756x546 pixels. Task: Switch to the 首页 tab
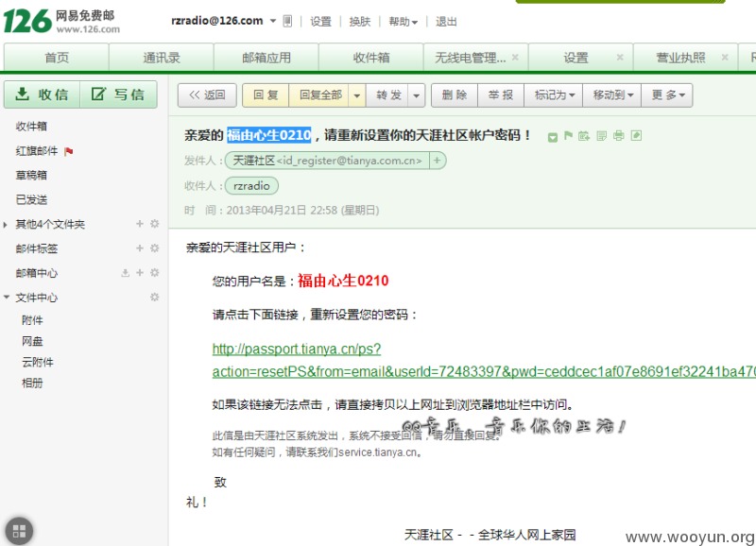point(57,58)
